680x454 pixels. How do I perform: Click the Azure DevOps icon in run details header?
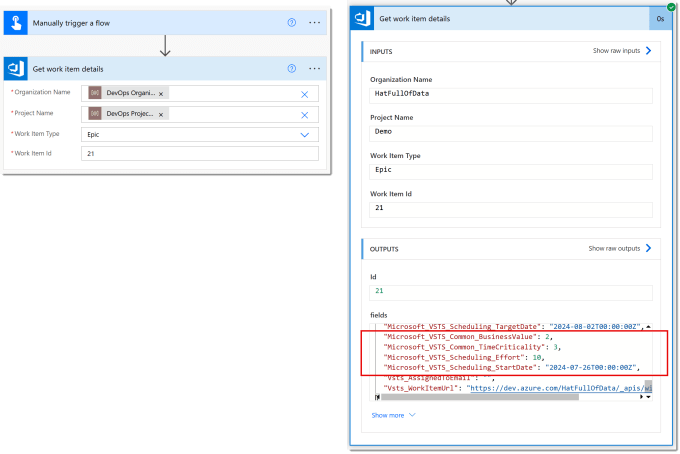[x=362, y=18]
